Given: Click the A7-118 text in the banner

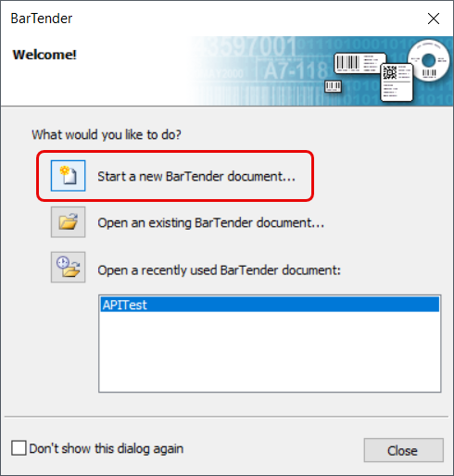Looking at the screenshot, I should (x=296, y=70).
